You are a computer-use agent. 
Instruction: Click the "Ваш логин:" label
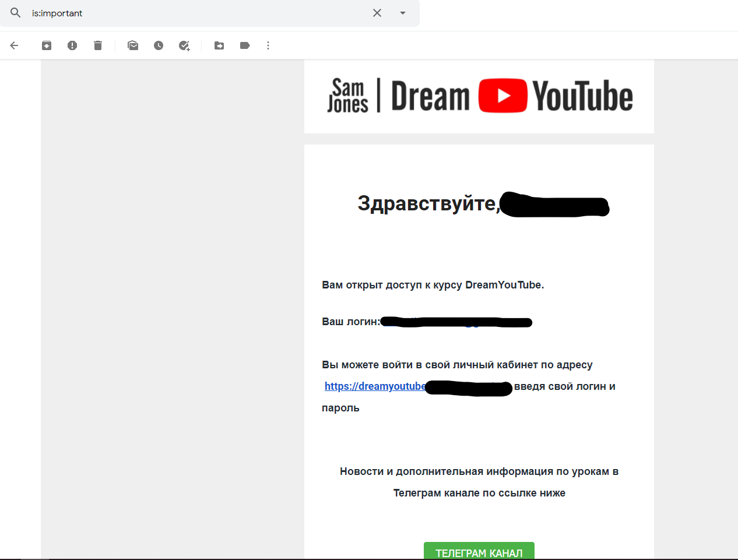click(351, 322)
